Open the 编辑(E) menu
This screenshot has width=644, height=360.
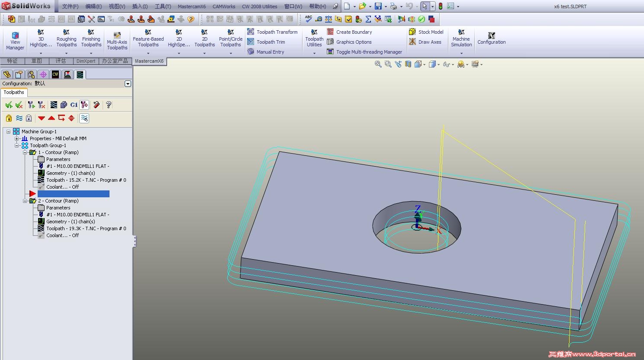tap(93, 6)
